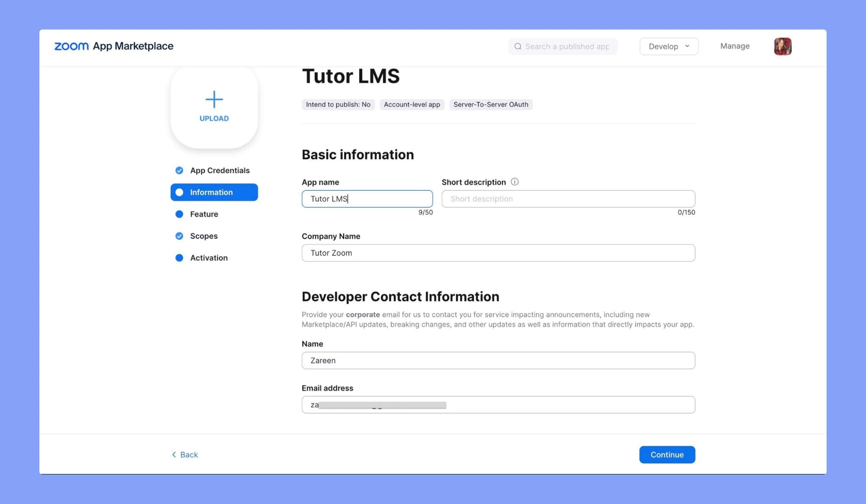Go back using the Back link

click(189, 454)
